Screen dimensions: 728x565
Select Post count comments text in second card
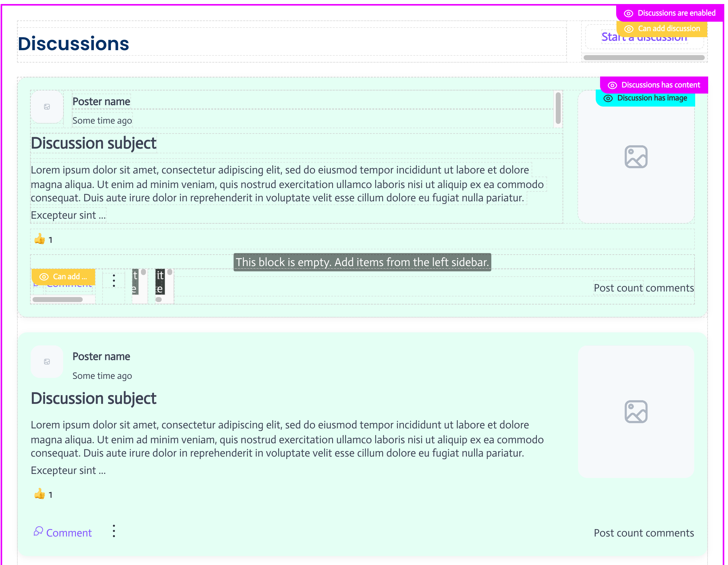click(x=644, y=533)
